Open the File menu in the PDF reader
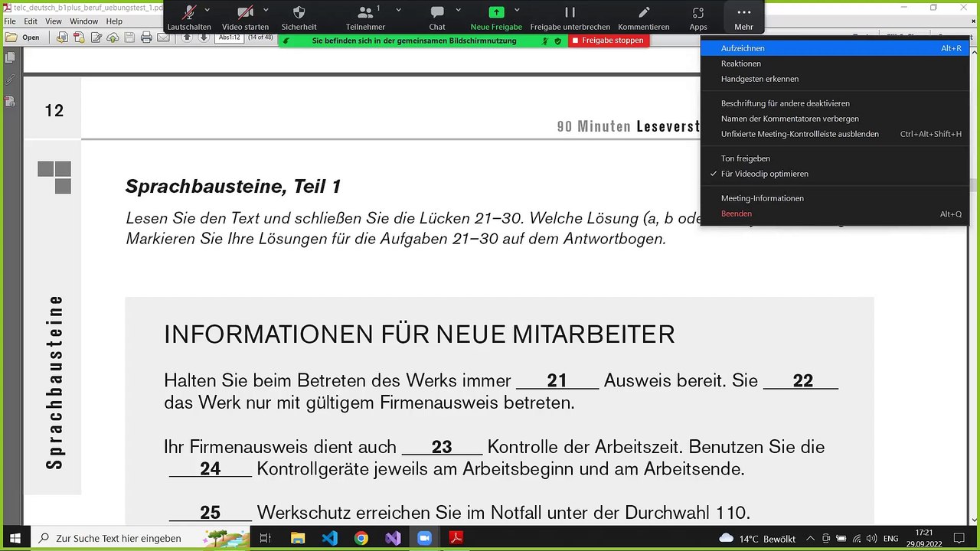The width and height of the screenshot is (980, 551). (9, 21)
